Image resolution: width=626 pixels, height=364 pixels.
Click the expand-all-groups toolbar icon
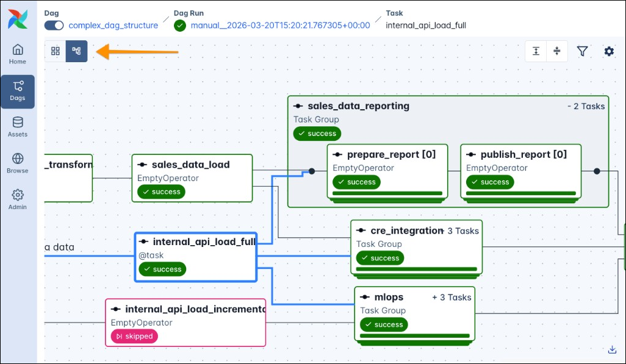click(x=536, y=51)
